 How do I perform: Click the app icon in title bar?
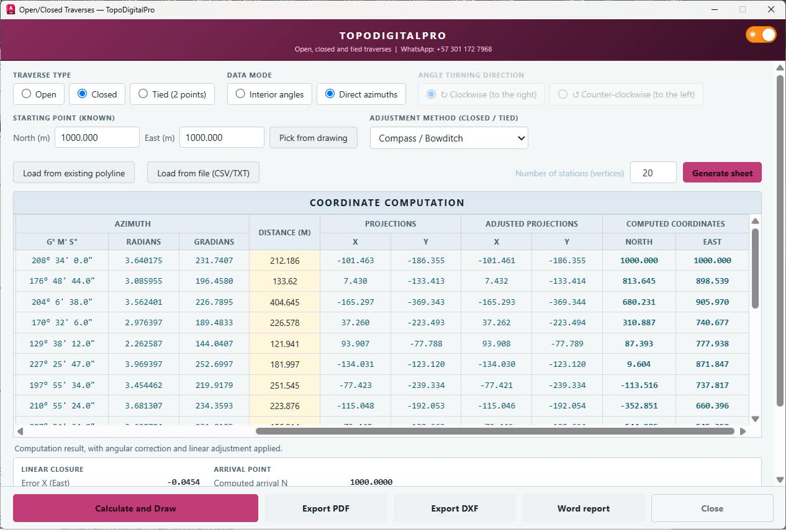[x=10, y=9]
